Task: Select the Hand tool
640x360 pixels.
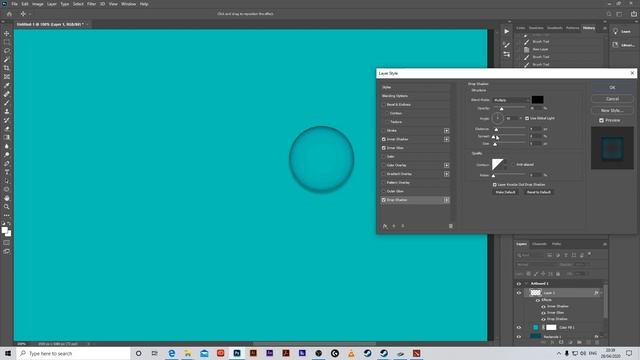Action: 7,198
